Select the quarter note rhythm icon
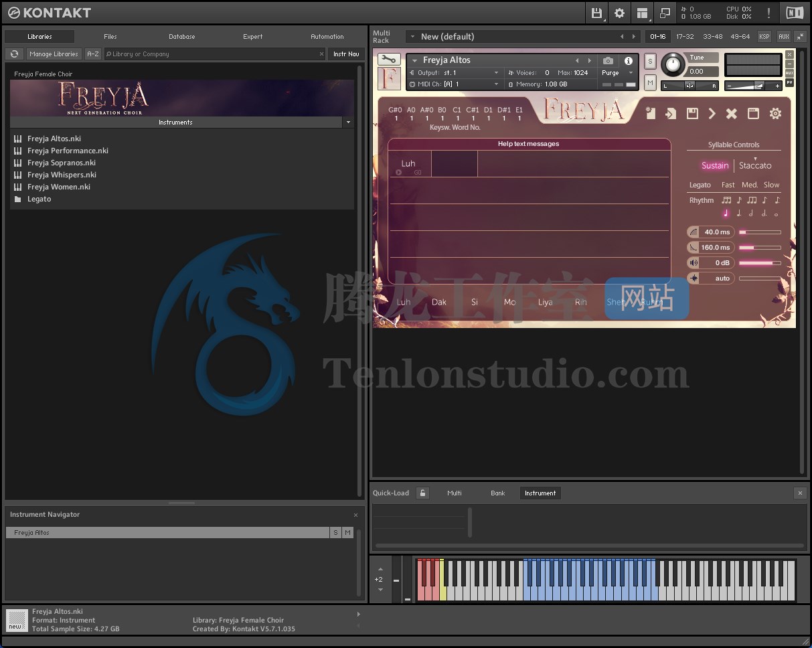This screenshot has height=648, width=812. tap(726, 214)
